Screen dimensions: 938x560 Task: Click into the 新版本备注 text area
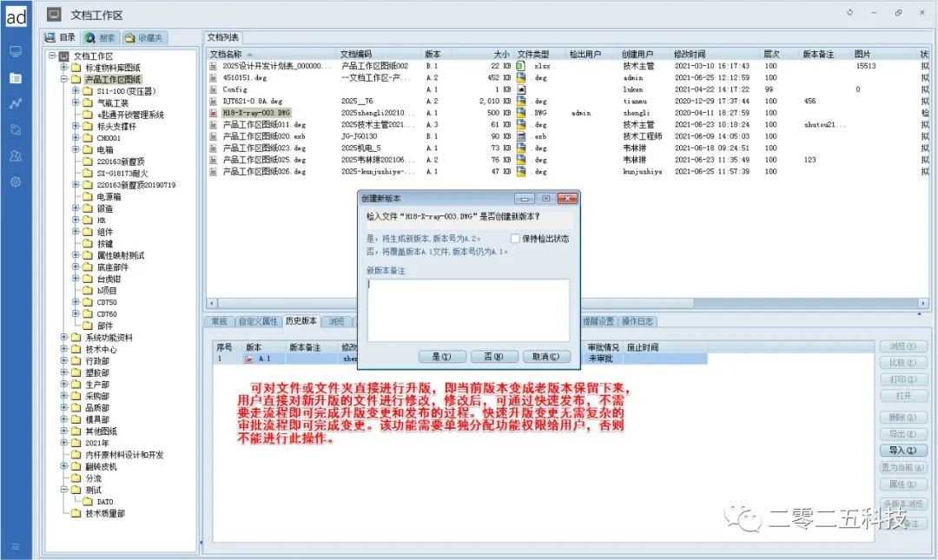(x=468, y=310)
